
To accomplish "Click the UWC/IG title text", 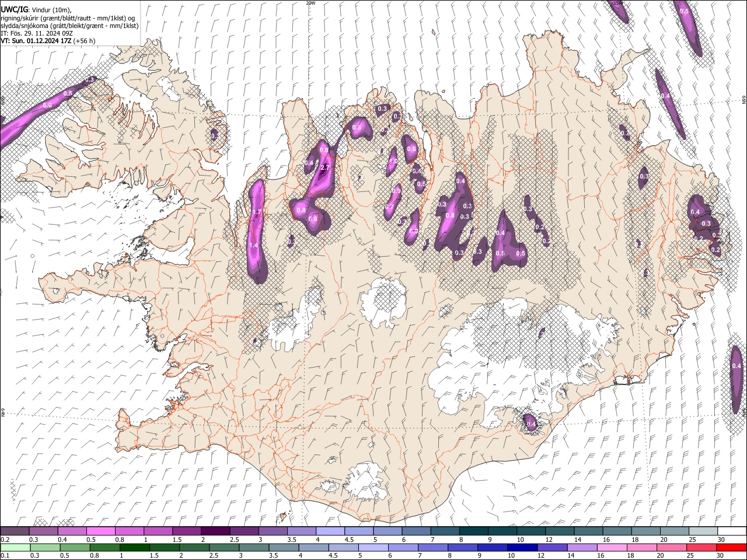I will (13, 10).
